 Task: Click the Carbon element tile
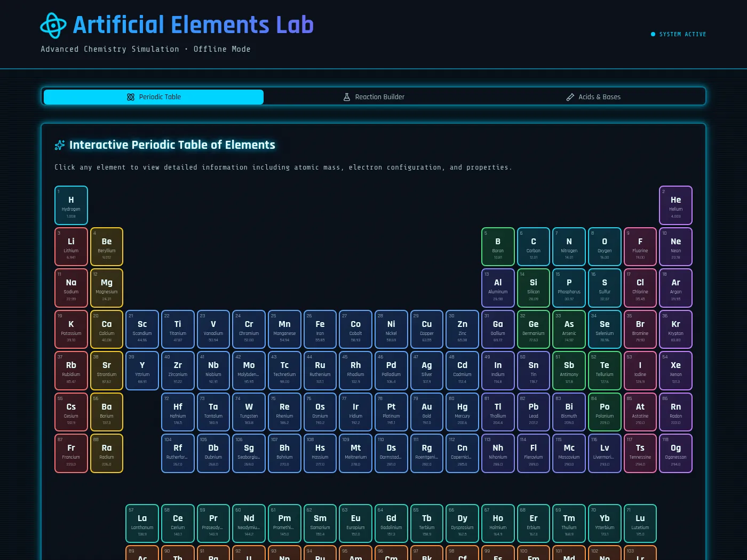click(x=533, y=246)
